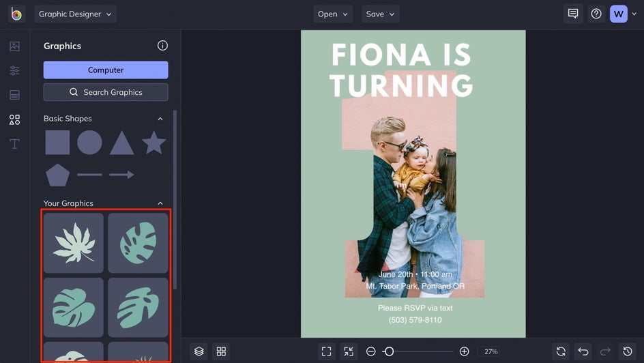
Task: Select the (503) 579-8110 phone text
Action: coord(415,320)
